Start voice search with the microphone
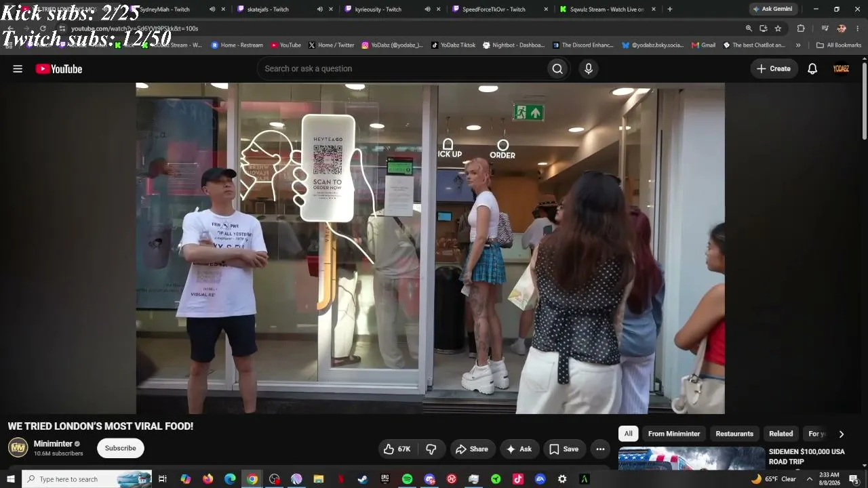Image resolution: width=868 pixels, height=488 pixels. pos(589,68)
